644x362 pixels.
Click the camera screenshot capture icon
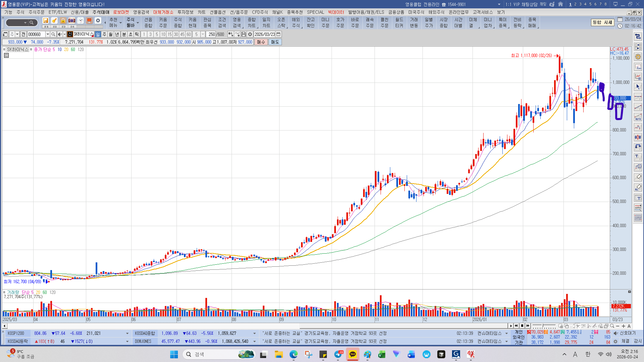point(72,20)
